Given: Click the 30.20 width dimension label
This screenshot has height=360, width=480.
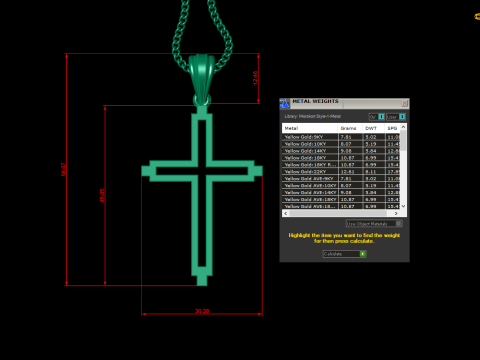Looking at the screenshot, I should tap(202, 311).
